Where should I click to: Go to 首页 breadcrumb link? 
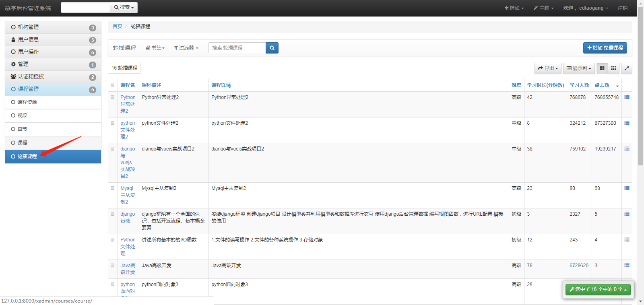coord(117,27)
